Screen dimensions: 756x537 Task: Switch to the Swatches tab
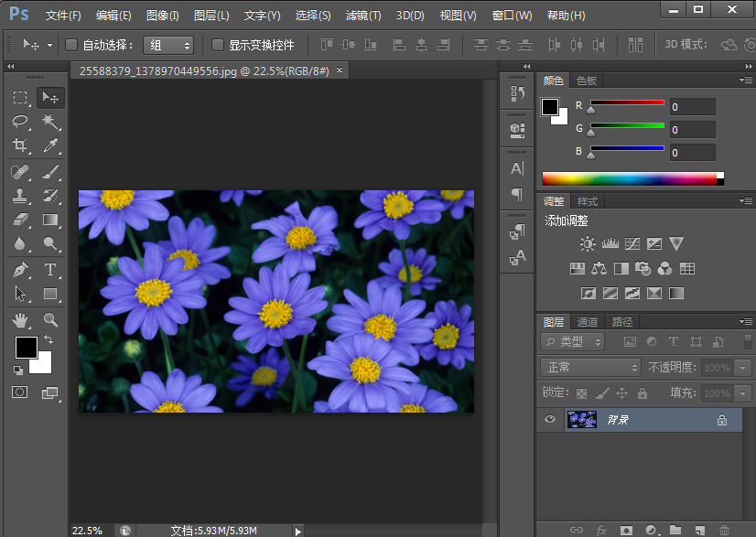587,81
